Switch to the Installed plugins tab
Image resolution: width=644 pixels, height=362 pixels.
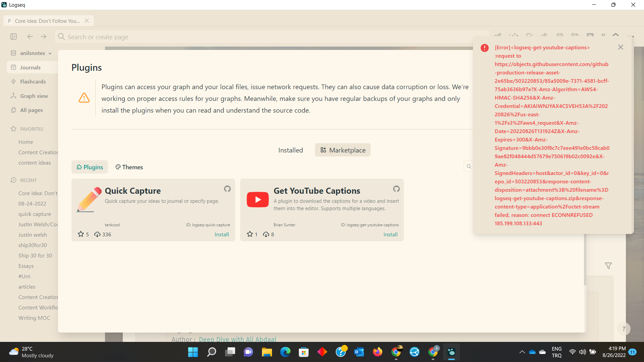pyautogui.click(x=290, y=150)
